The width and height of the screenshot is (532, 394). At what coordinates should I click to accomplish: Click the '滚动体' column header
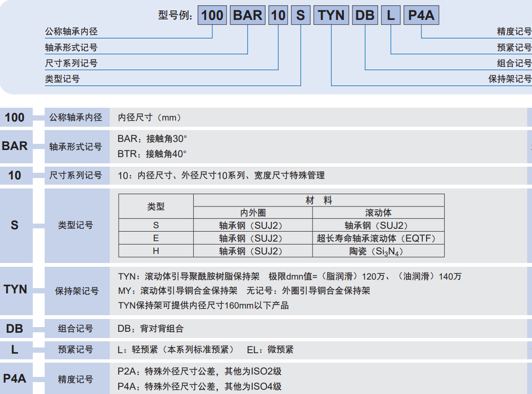click(x=378, y=213)
